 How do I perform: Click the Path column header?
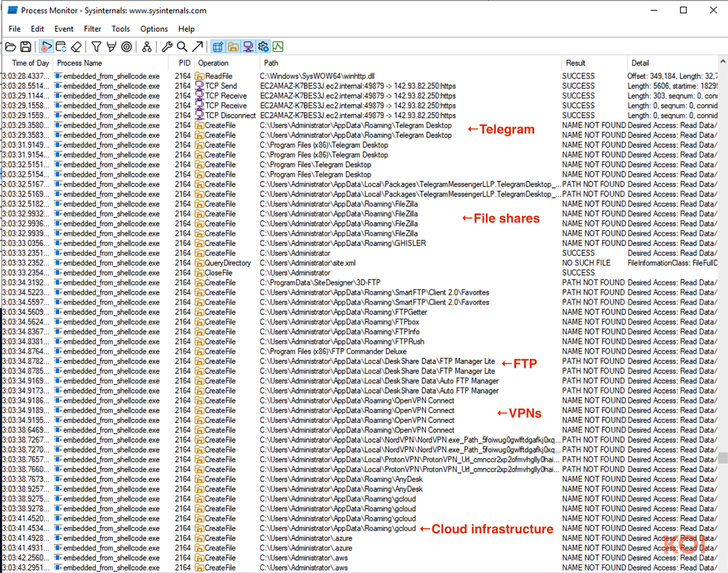click(411, 63)
